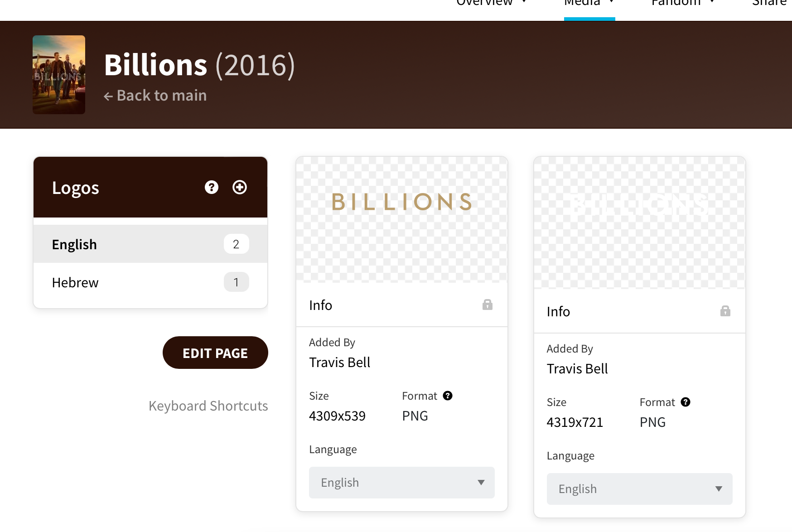
Task: Click the Logos panel heading
Action: coord(75,188)
